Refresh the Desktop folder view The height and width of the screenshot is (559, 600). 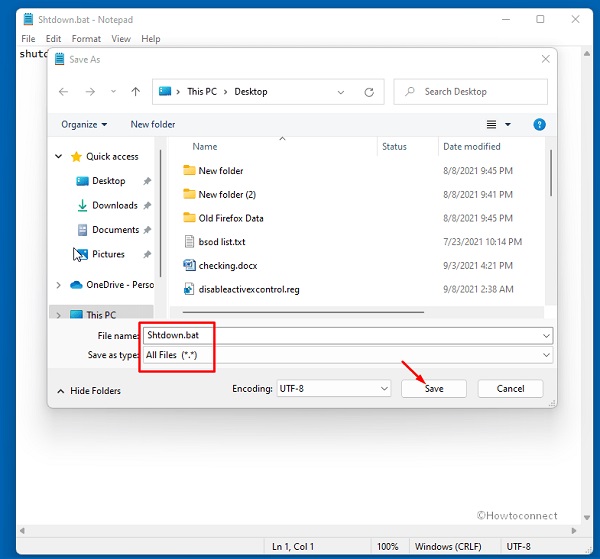click(x=369, y=92)
